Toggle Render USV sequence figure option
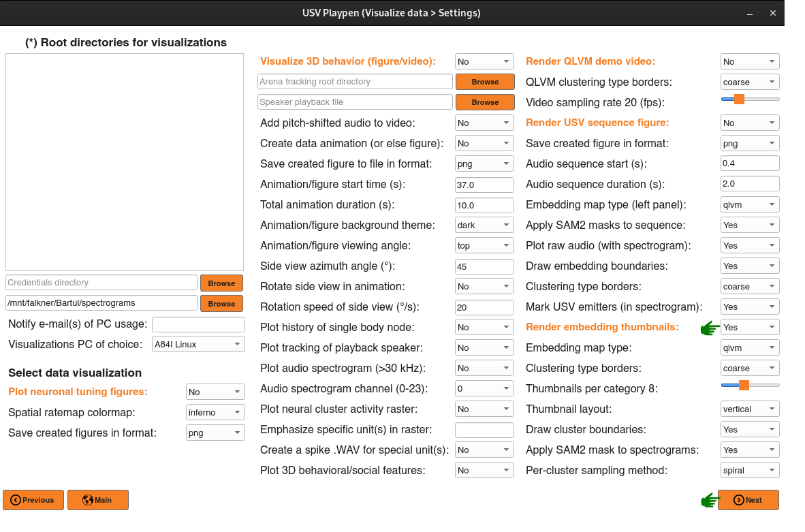Screen dimensions: 805x532 point(750,123)
